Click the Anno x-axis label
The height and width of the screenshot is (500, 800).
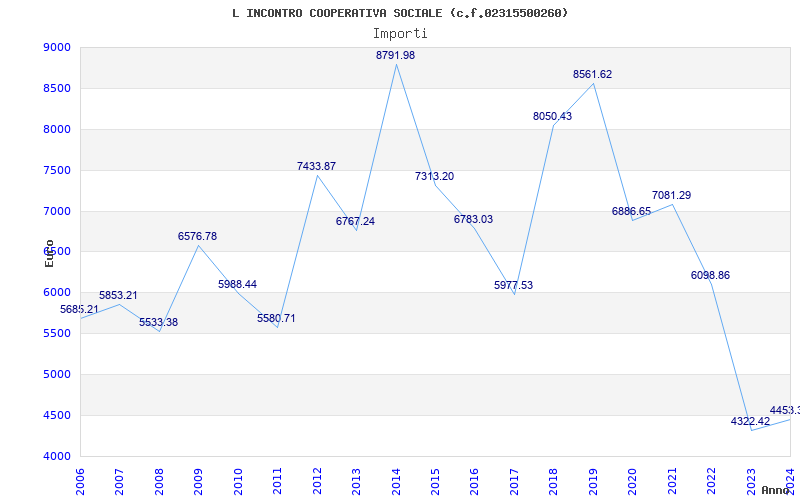[775, 490]
